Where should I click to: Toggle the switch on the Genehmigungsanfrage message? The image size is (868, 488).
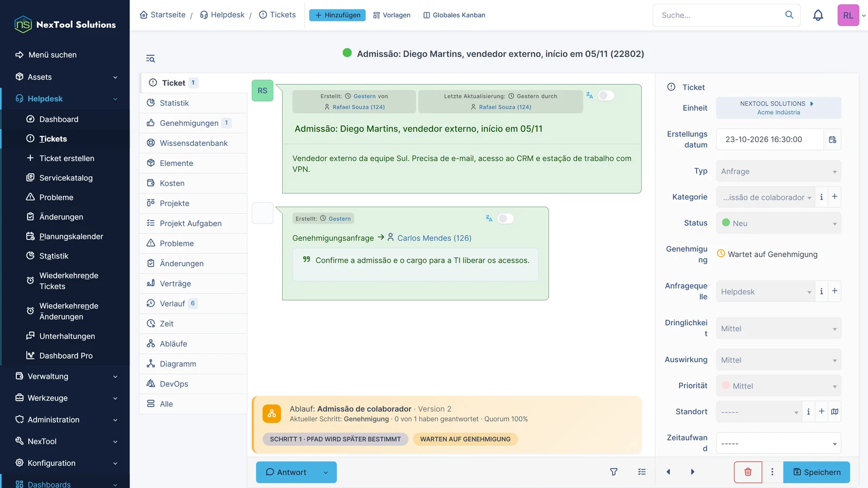506,219
